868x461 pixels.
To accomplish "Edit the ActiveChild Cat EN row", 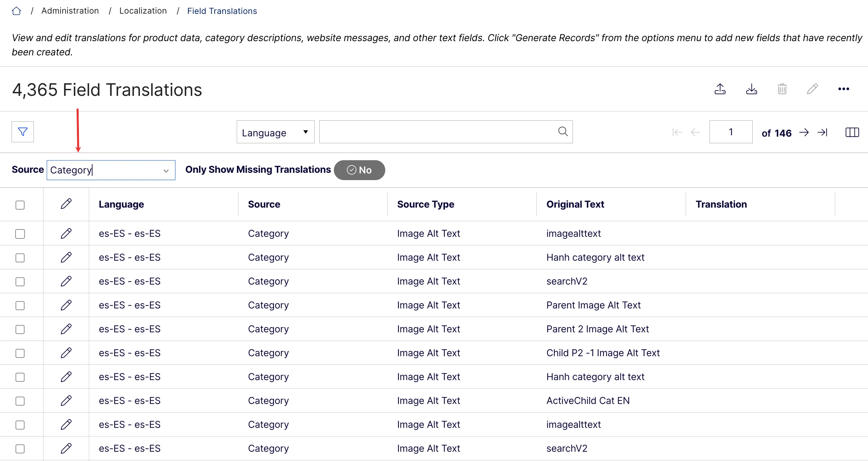I will click(66, 401).
